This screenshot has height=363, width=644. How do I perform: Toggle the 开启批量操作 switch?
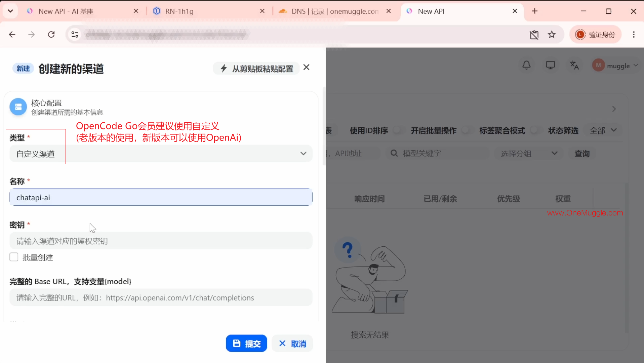[x=467, y=130]
